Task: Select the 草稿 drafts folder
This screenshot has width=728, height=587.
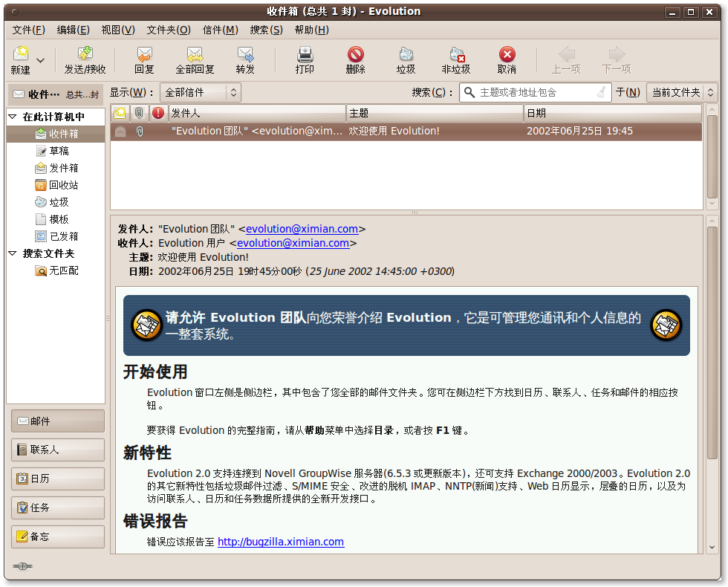Action: click(x=56, y=151)
